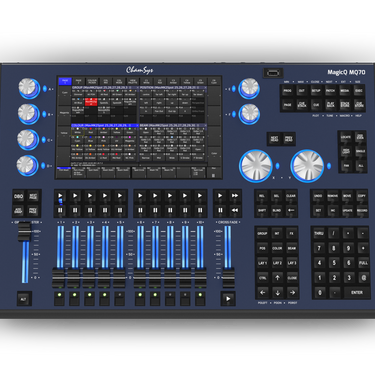Click the CLEAR button
375x375 pixels.
click(x=291, y=196)
